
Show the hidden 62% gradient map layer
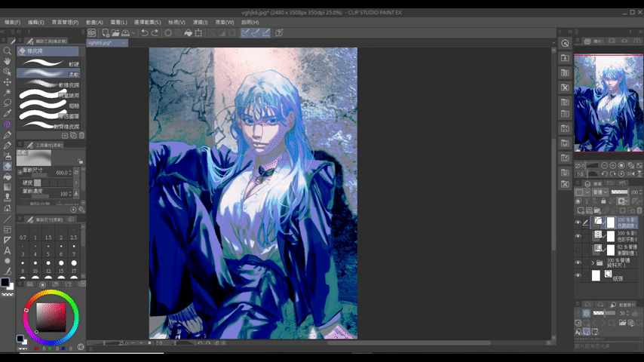click(x=578, y=250)
